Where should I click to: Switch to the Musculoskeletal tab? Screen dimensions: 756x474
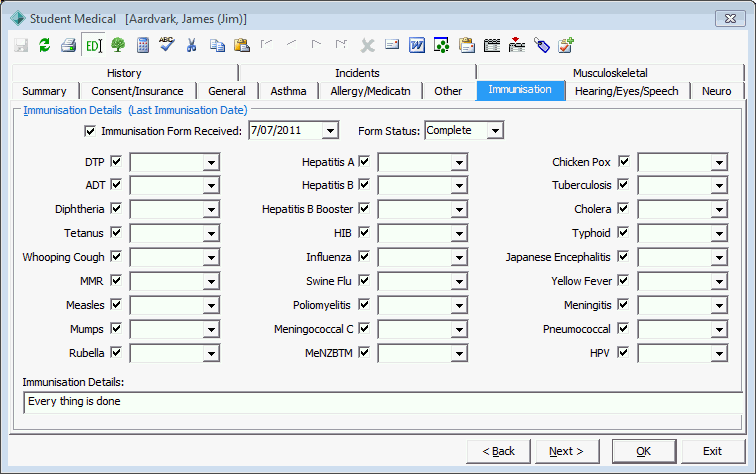(610, 73)
